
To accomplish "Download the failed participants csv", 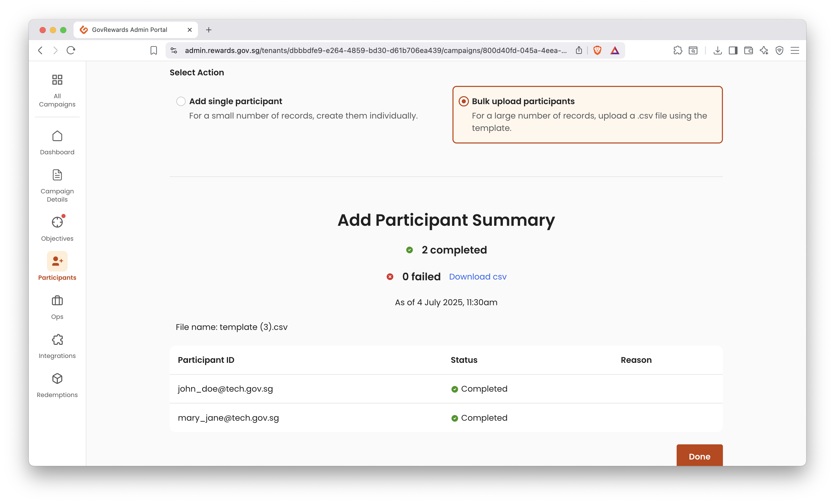I will (478, 277).
